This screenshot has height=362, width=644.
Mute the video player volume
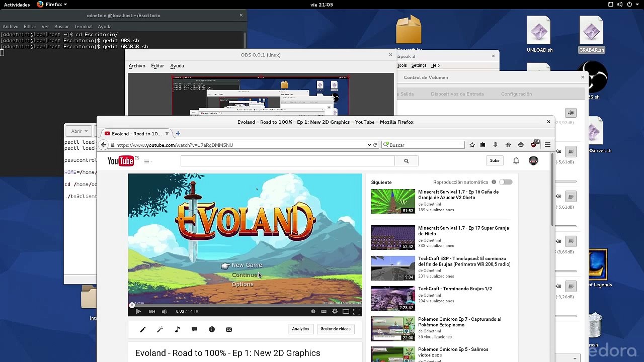[x=164, y=311]
